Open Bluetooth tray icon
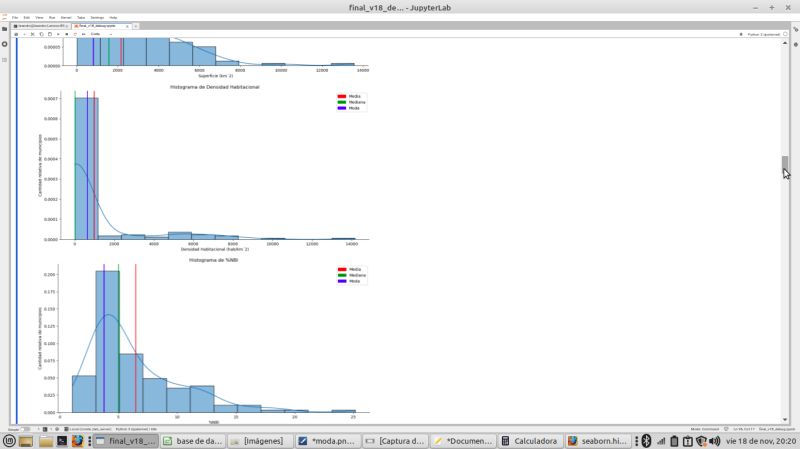800x449 pixels. point(646,441)
